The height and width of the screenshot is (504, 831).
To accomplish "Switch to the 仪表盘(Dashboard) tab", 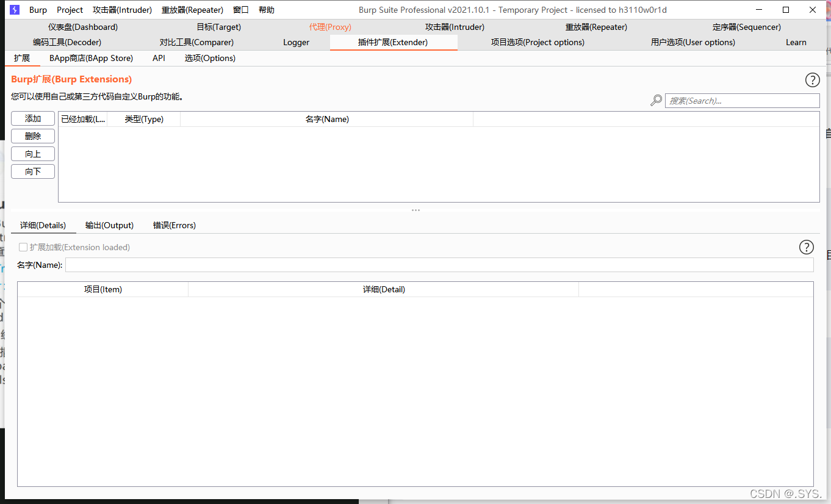I will [x=83, y=27].
